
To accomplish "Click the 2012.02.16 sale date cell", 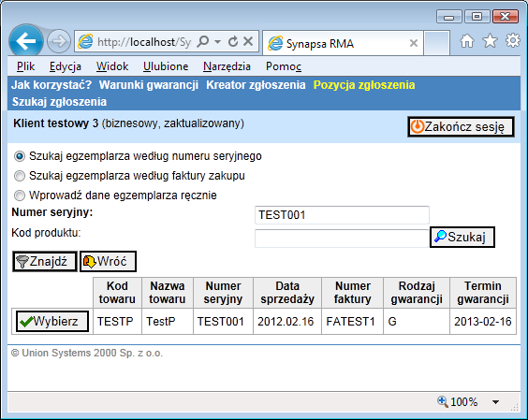I will coord(287,322).
